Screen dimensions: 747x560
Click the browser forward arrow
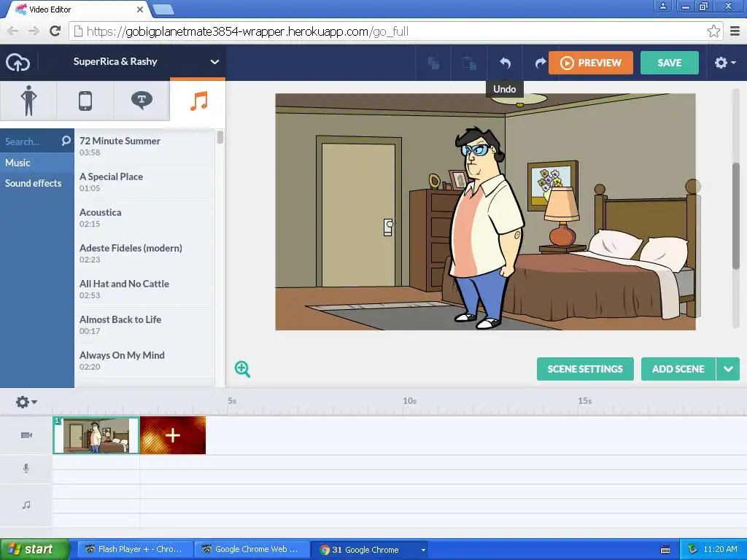[34, 31]
